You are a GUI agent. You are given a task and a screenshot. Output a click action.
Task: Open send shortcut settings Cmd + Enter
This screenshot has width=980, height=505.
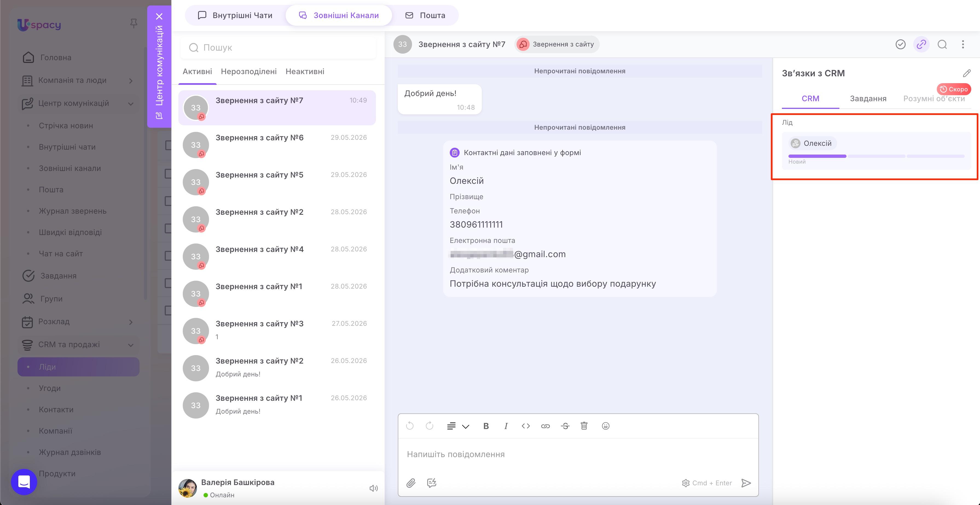[x=707, y=483]
